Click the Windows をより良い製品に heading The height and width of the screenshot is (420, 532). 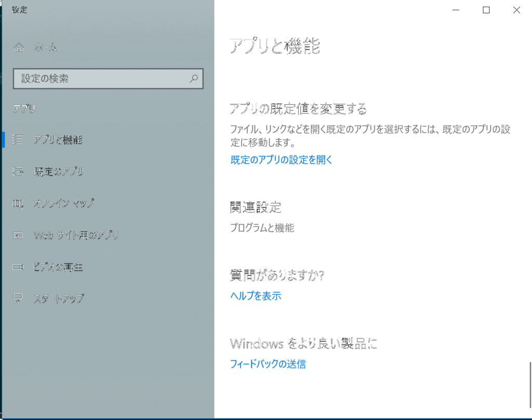click(303, 344)
